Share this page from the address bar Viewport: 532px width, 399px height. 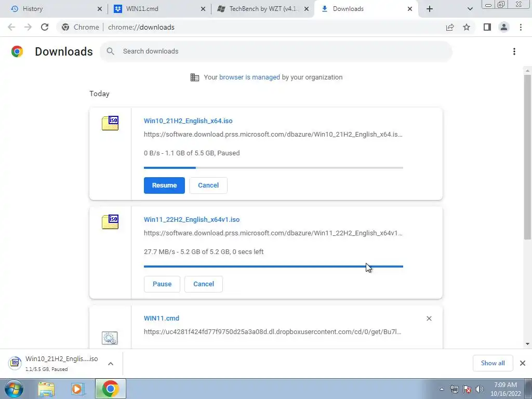(450, 27)
